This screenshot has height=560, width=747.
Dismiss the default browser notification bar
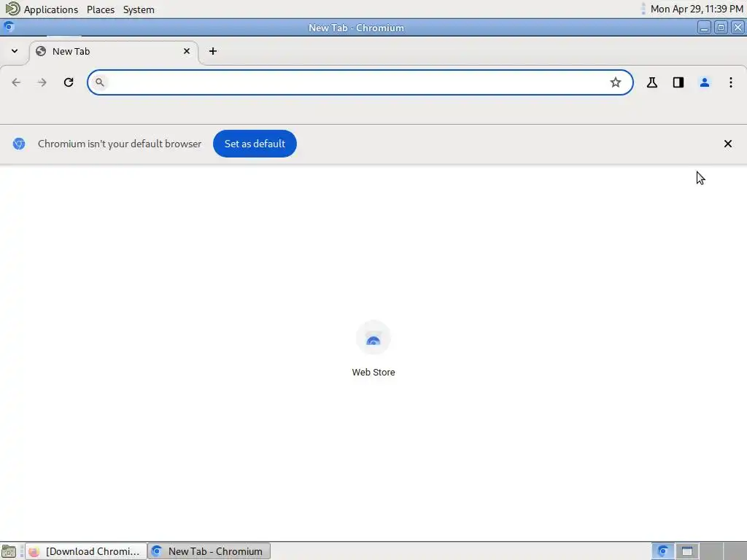pos(728,144)
